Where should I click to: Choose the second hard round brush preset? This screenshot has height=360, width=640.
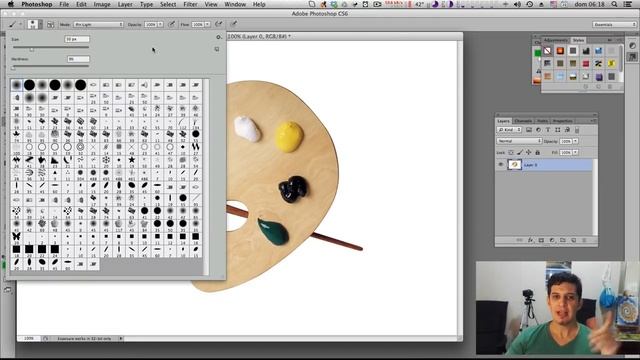[55, 85]
